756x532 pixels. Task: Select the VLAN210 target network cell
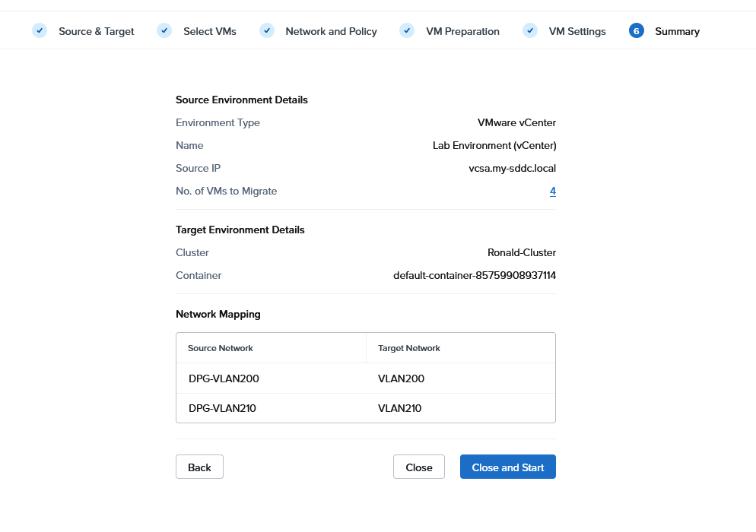(x=399, y=408)
